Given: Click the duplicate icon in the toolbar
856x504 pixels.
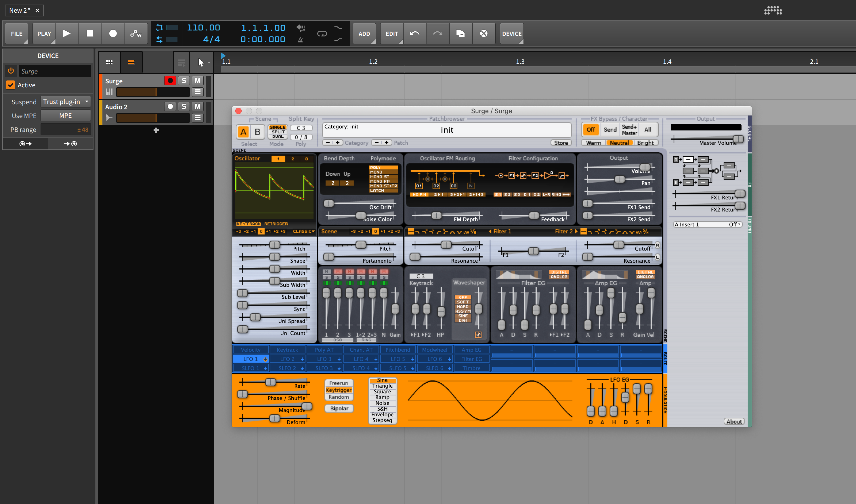Looking at the screenshot, I should point(460,33).
